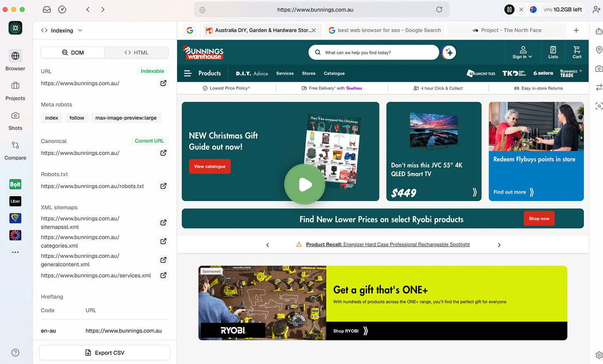Viewport: 603px width, 364px height.
Task: Click the Bunnings search input field
Action: pos(374,53)
